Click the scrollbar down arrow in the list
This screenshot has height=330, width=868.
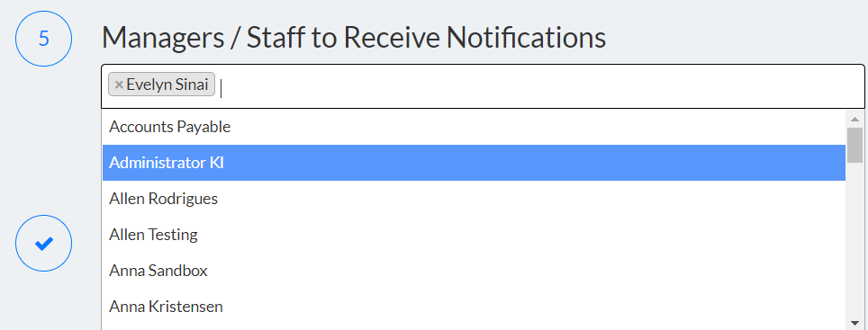pyautogui.click(x=854, y=323)
